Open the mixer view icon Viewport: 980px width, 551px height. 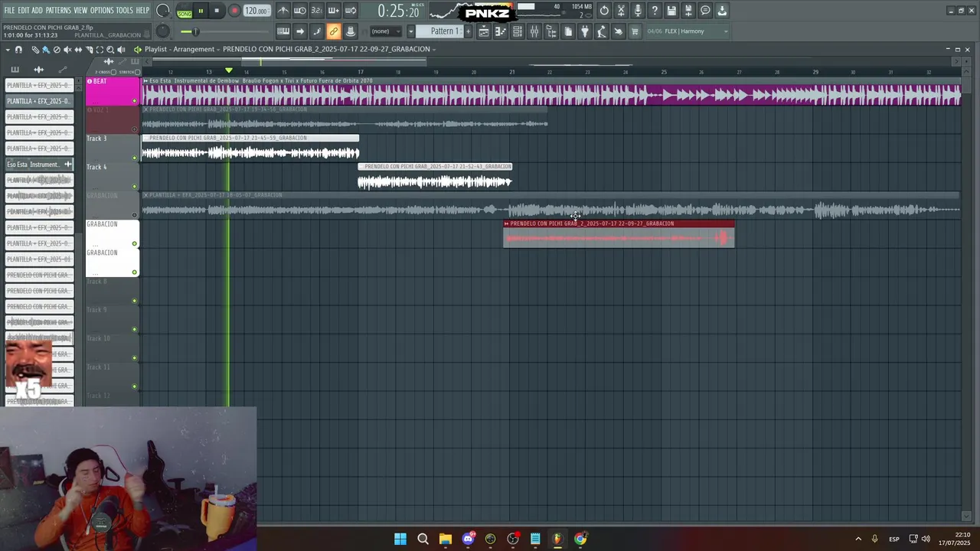point(534,31)
